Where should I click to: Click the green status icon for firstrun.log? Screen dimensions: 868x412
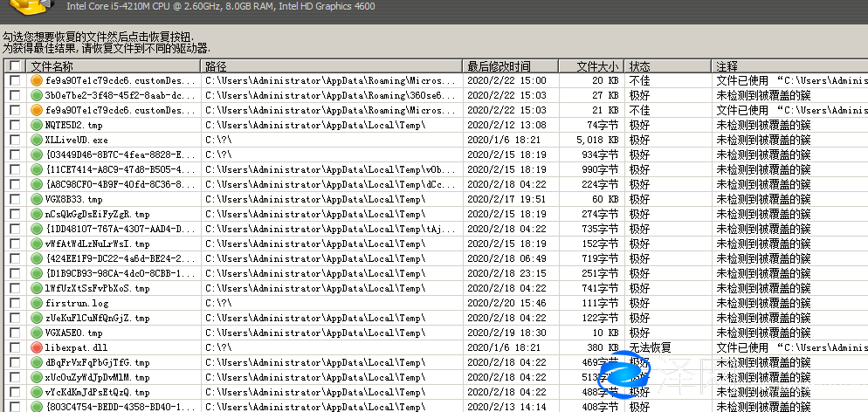[37, 303]
